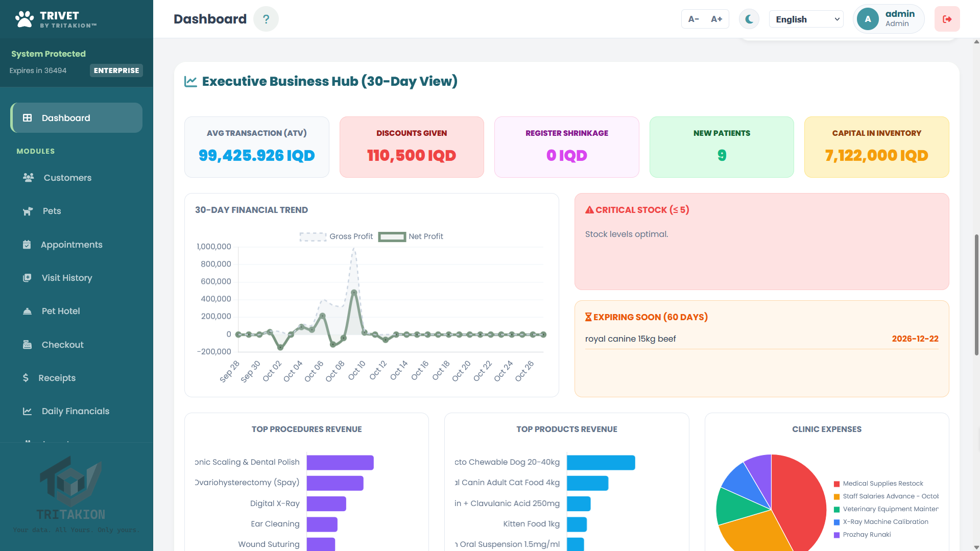This screenshot has height=551, width=980.
Task: Click the TRIVET paw logo
Action: coord(24,19)
